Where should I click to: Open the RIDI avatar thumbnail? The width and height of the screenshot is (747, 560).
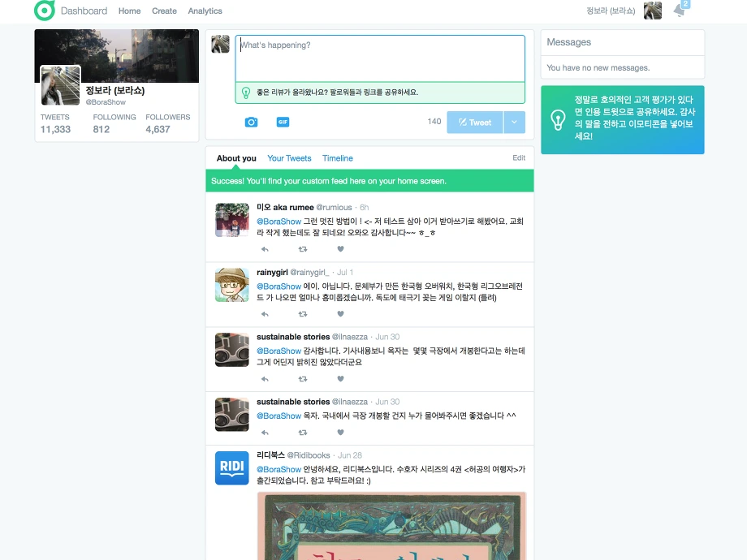click(232, 468)
